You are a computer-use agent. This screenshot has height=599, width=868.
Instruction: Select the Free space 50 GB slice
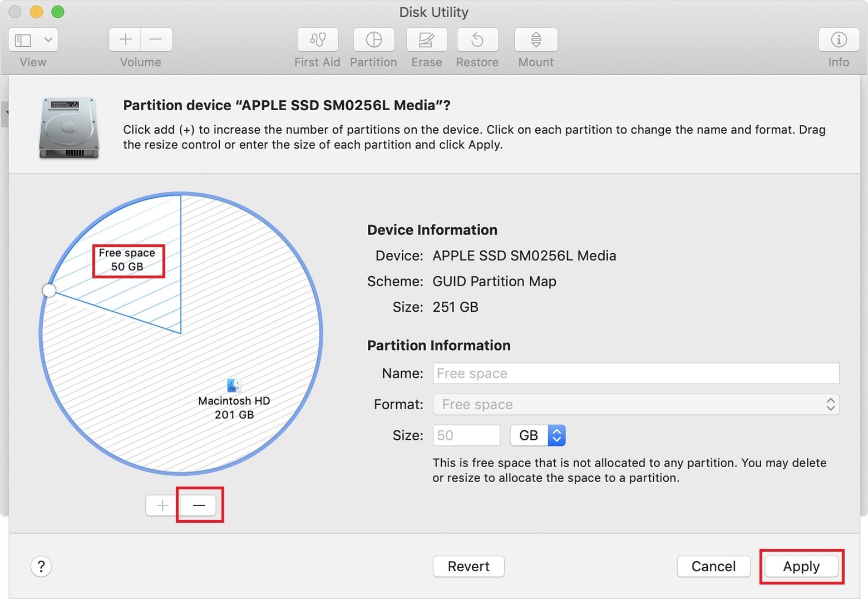point(127,260)
